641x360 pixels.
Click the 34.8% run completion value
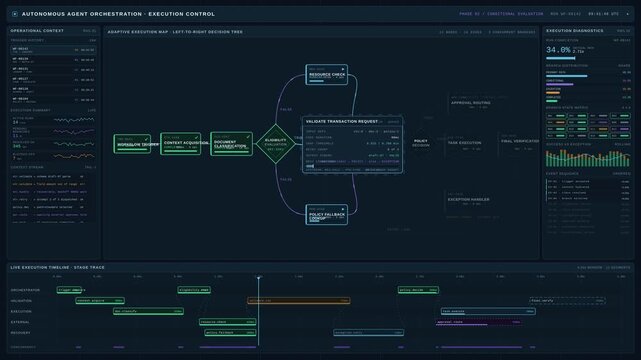pos(558,50)
